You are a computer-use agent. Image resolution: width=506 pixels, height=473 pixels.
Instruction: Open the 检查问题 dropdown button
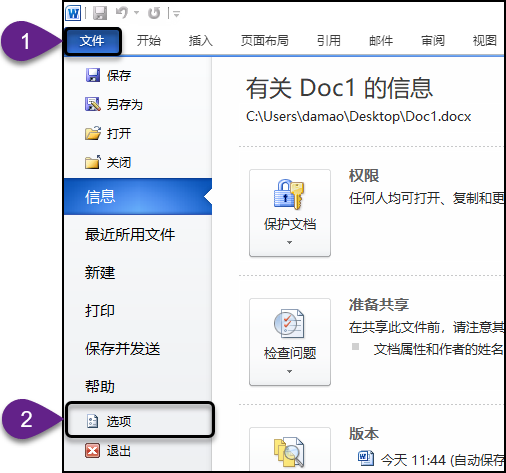[x=290, y=342]
